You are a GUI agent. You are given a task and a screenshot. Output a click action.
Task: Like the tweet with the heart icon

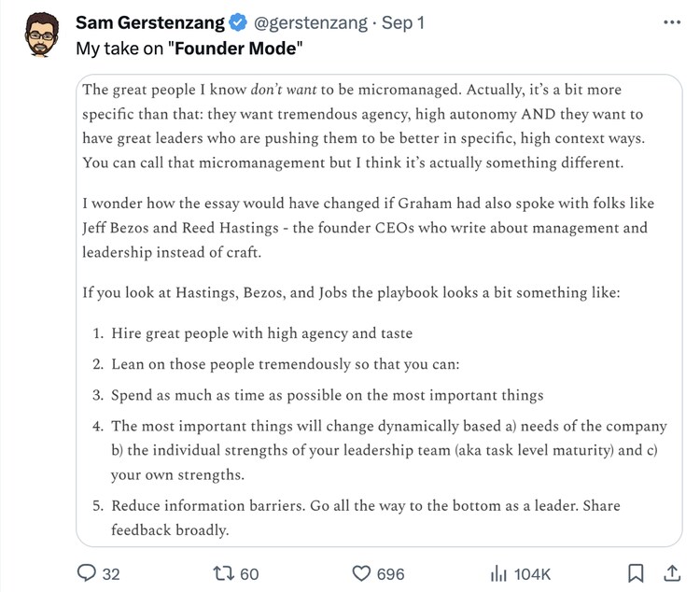coord(359,573)
